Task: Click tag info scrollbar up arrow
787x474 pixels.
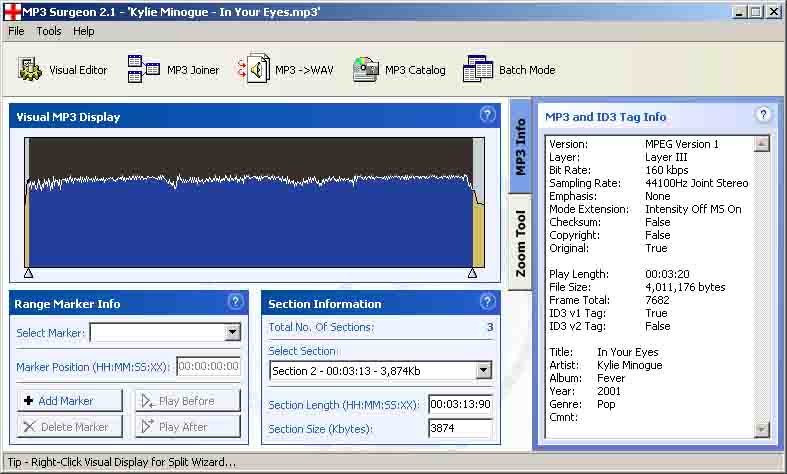Action: [x=762, y=144]
